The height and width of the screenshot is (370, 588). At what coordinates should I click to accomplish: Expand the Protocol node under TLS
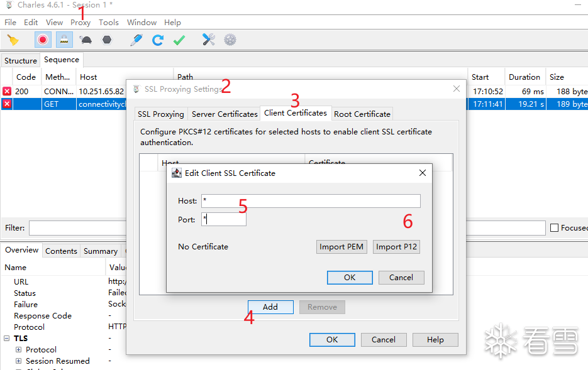tap(18, 349)
